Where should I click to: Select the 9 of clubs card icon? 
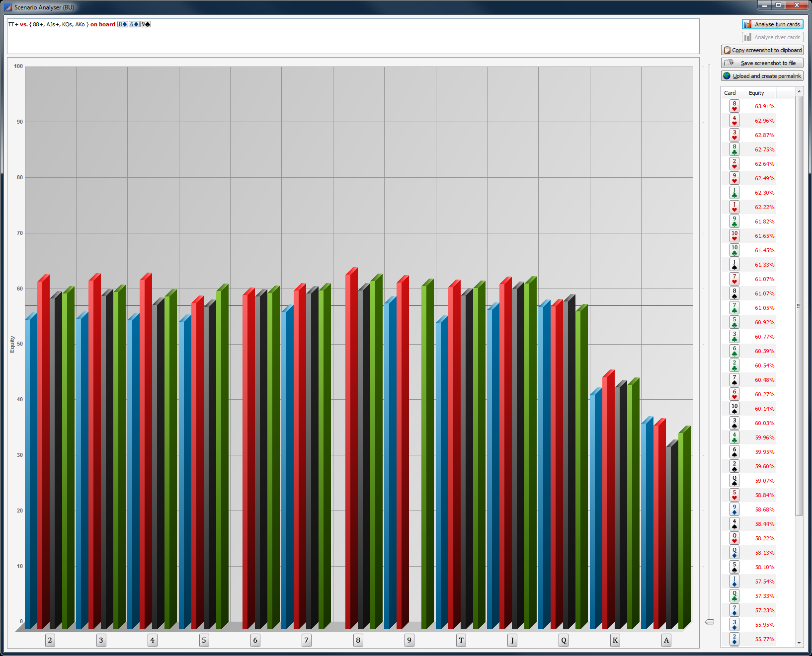[x=734, y=221]
